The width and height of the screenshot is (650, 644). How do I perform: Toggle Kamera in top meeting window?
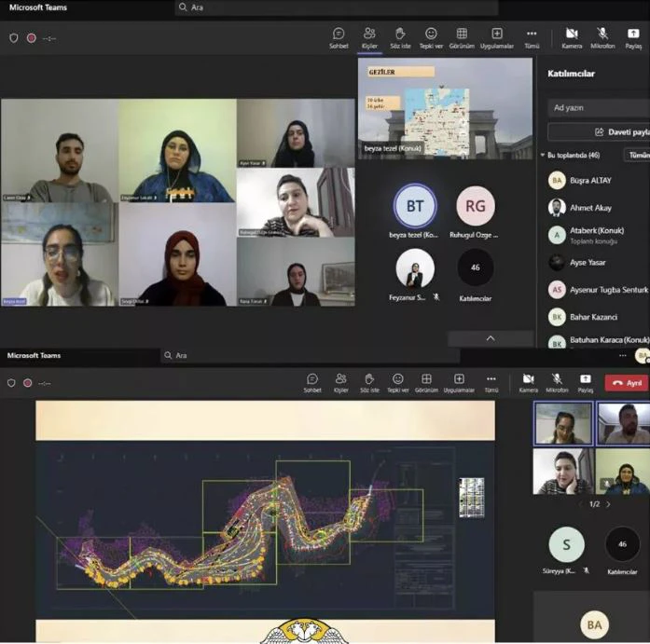(572, 38)
